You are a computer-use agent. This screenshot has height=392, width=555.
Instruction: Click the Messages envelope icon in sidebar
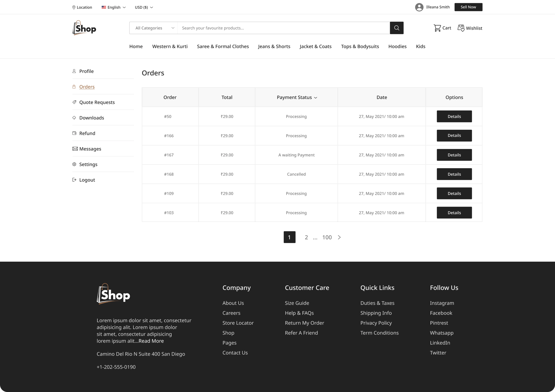click(x=75, y=148)
